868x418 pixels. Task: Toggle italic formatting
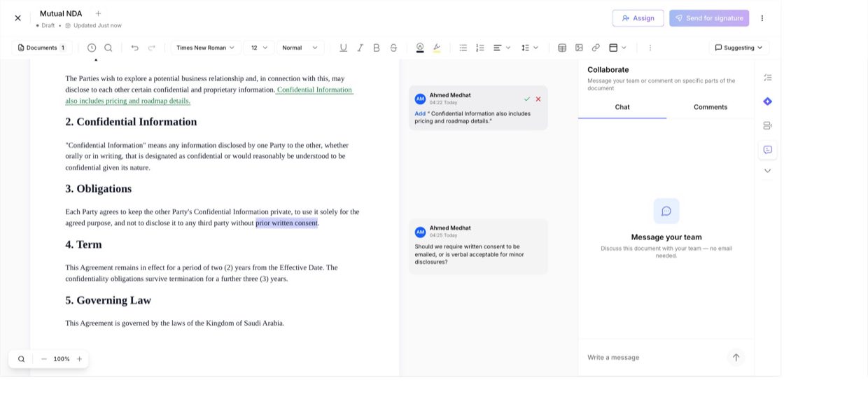pyautogui.click(x=360, y=48)
